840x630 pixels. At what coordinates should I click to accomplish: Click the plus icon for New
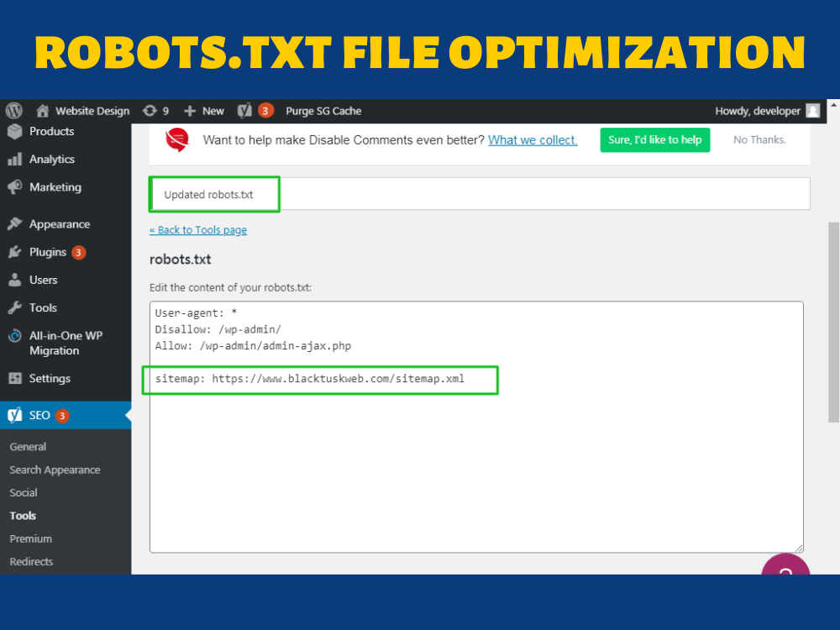tap(190, 111)
